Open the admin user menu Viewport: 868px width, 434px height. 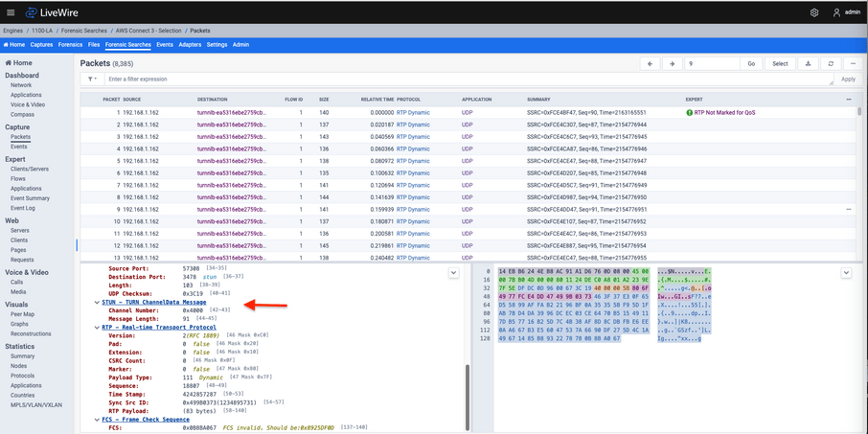(x=846, y=12)
